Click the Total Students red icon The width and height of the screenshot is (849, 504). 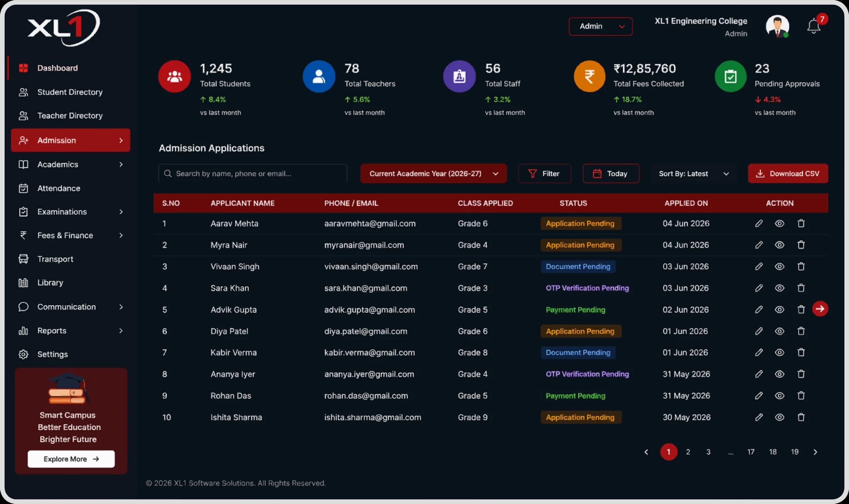click(174, 76)
